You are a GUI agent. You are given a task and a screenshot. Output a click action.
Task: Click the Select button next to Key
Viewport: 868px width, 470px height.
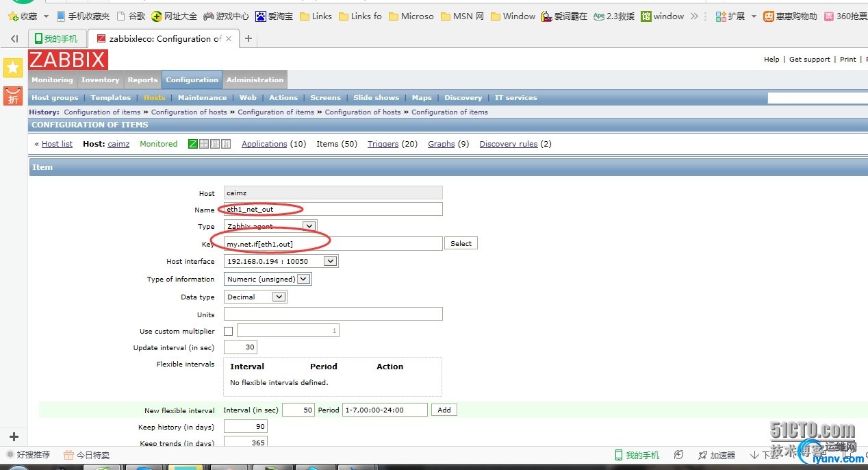461,243
